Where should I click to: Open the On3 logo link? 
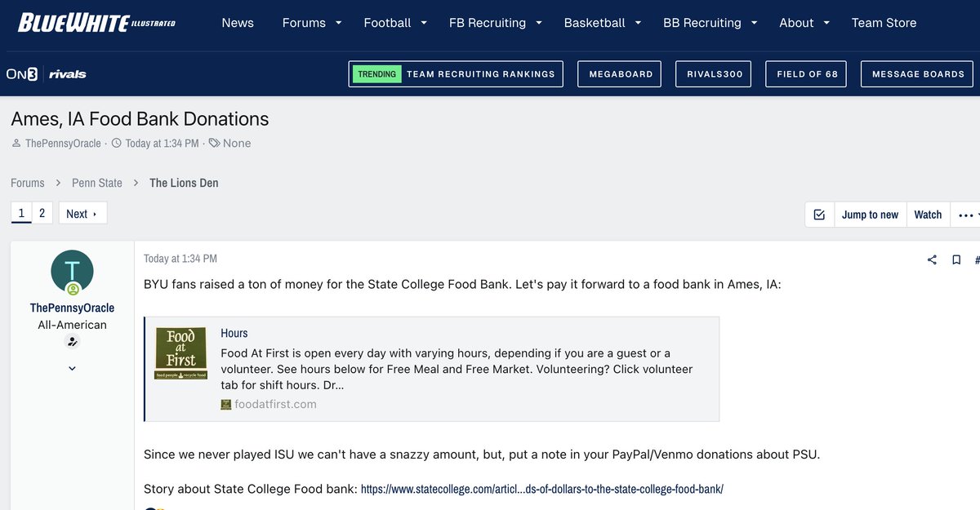(x=22, y=74)
